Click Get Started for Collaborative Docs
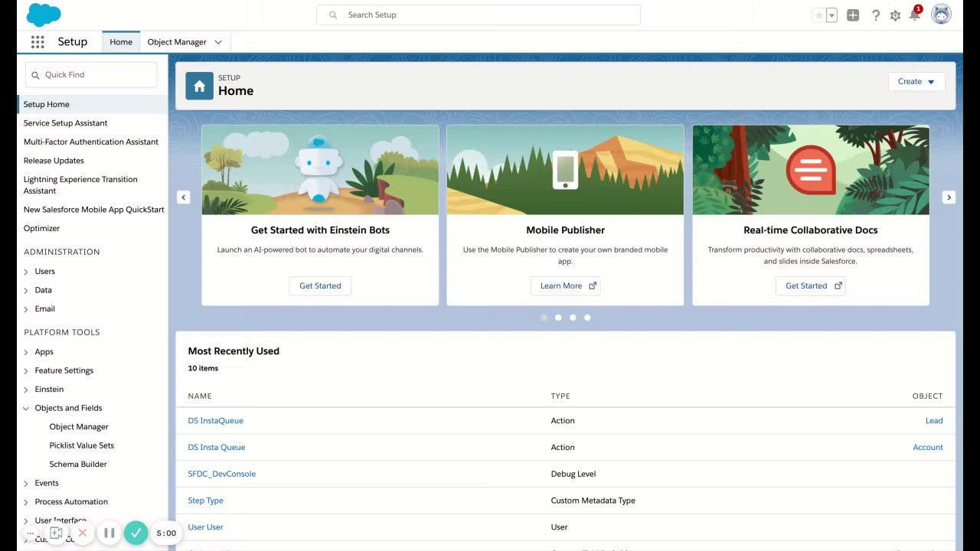 coord(811,285)
